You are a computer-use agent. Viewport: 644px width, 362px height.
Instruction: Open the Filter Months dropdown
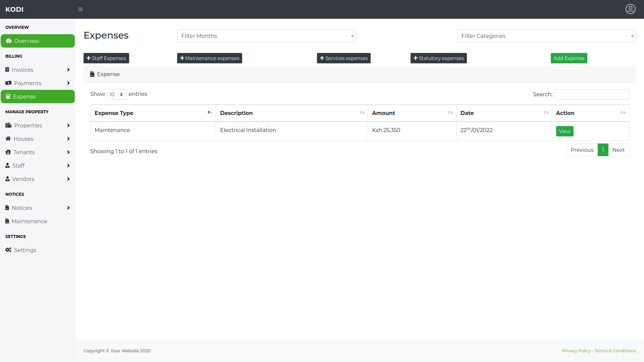pos(266,36)
